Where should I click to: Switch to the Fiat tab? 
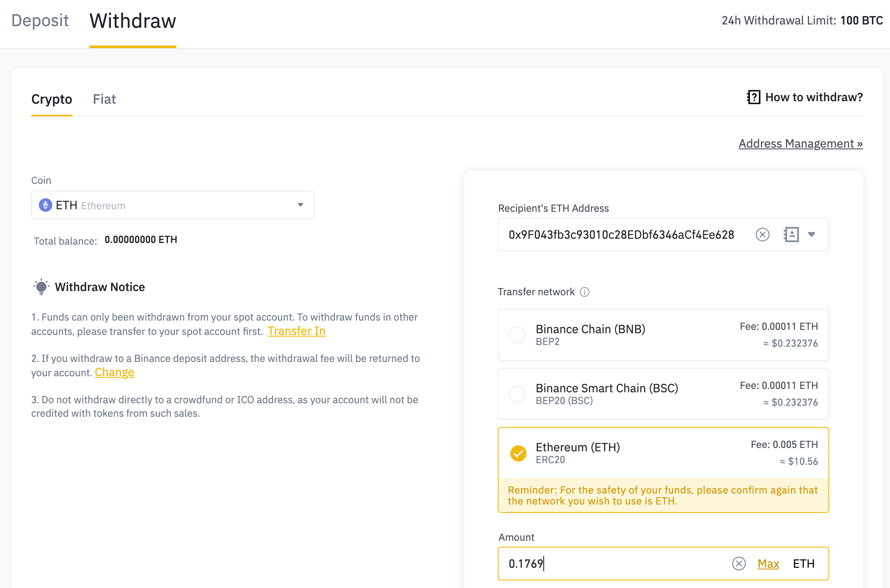104,99
